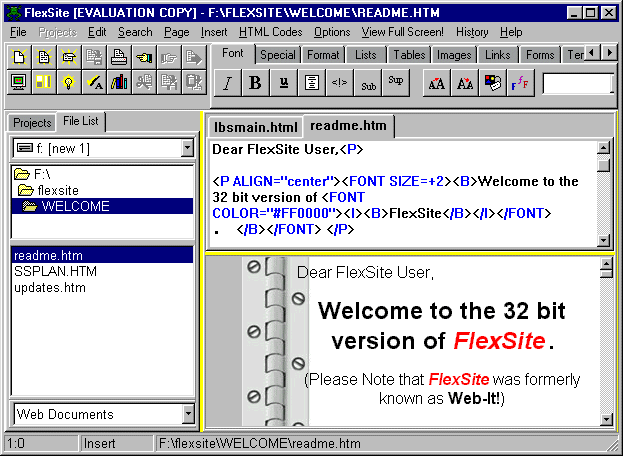
Task: Switch to the Images toolbar tab
Action: pyautogui.click(x=454, y=55)
